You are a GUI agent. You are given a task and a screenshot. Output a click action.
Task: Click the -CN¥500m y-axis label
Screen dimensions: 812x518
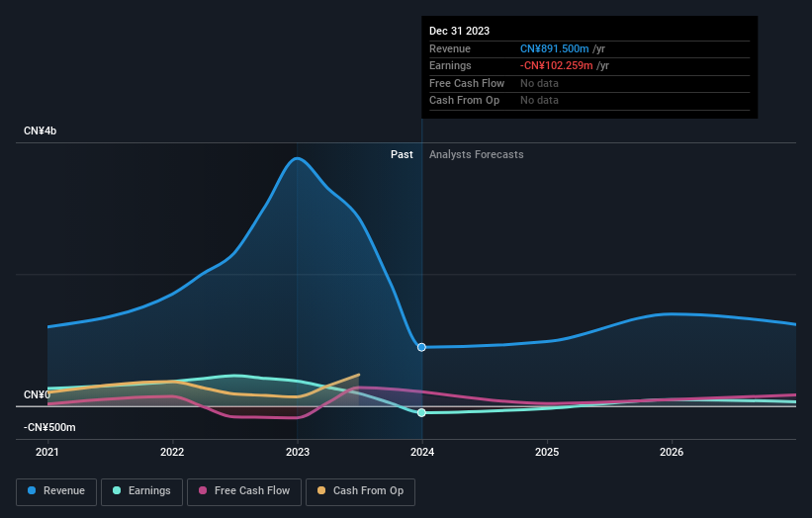49,427
